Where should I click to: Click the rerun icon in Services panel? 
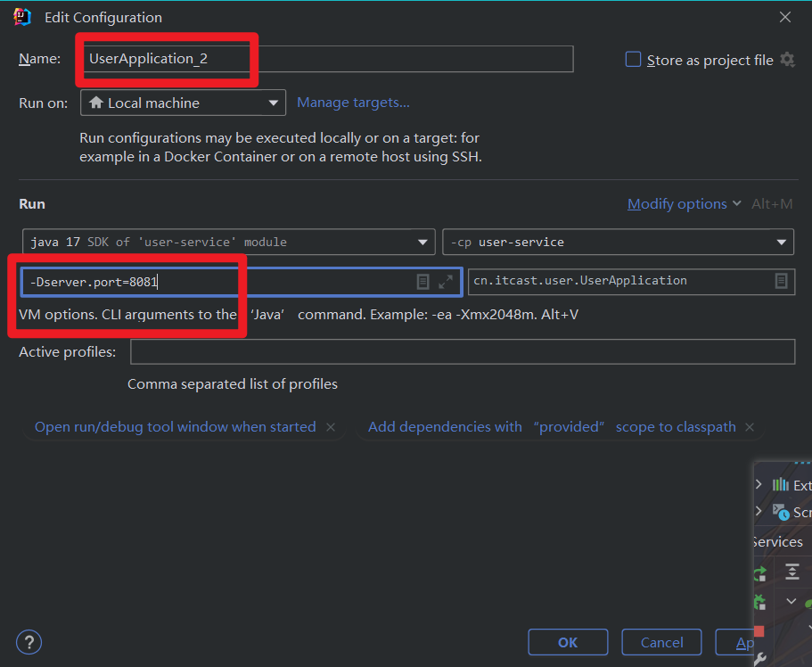coord(759,573)
